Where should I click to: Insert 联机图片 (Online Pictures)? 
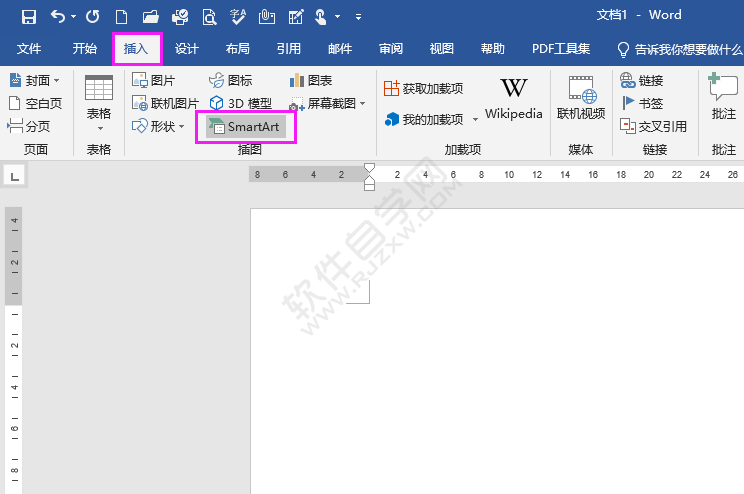(165, 103)
